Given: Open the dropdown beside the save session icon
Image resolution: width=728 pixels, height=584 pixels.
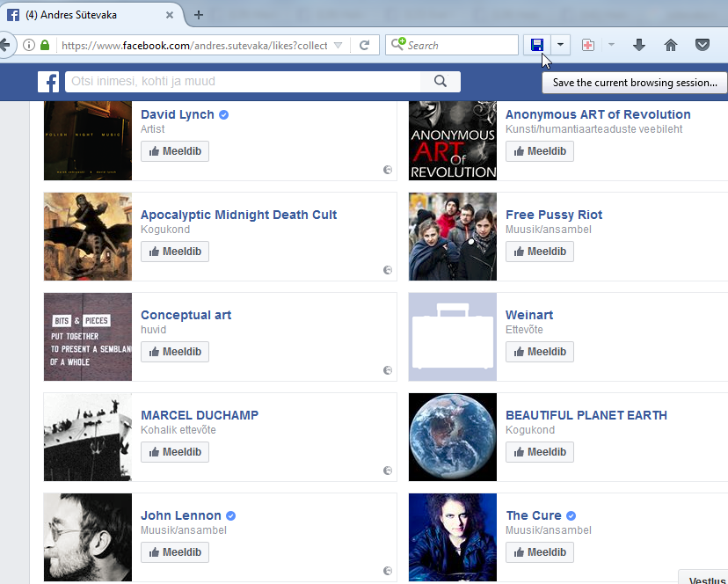Looking at the screenshot, I should 560,45.
